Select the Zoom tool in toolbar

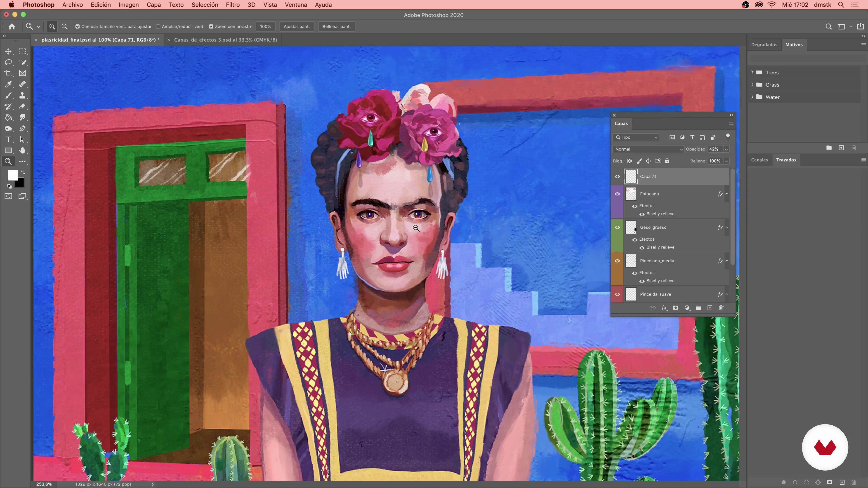click(8, 162)
